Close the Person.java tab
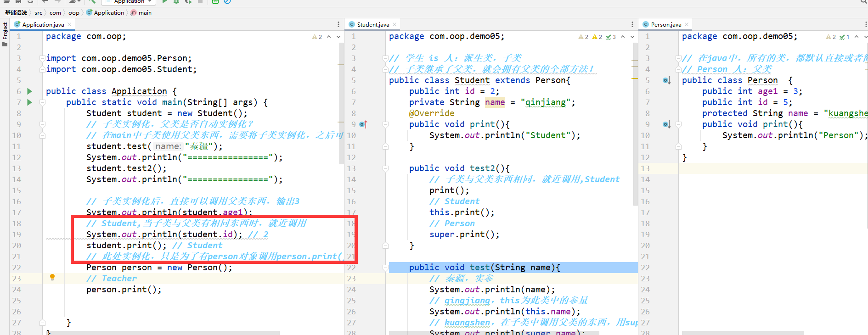Viewport: 868px width, 335px height. click(x=687, y=24)
